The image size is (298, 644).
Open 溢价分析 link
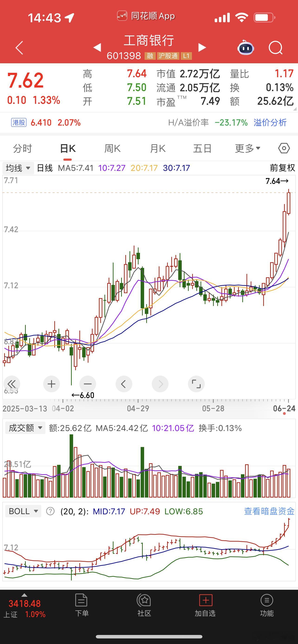270,122
